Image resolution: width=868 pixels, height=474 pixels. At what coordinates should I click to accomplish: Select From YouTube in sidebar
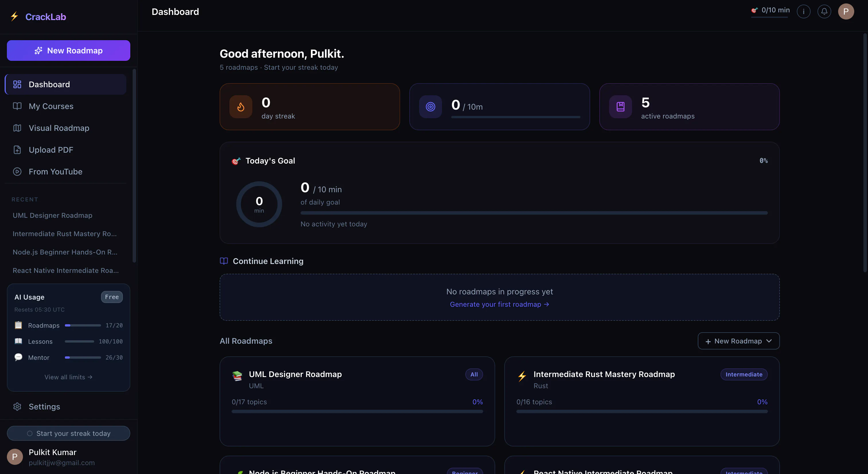click(66, 172)
